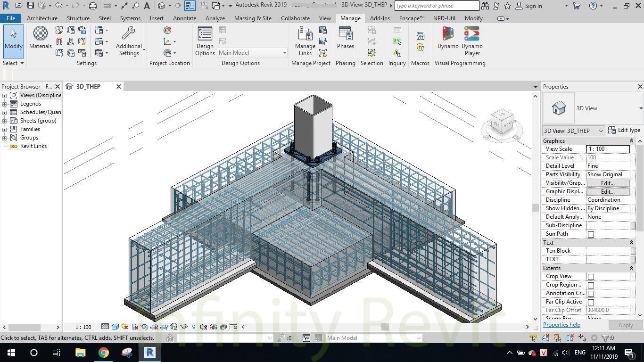
Task: Open Design Options
Action: click(205, 40)
